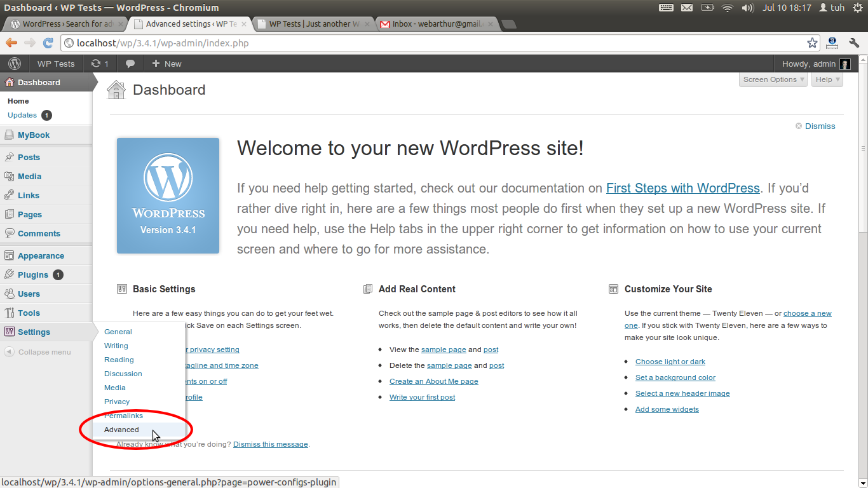This screenshot has width=868, height=488.
Task: Click the Dashboard house icon in sidebar
Action: coord(10,82)
